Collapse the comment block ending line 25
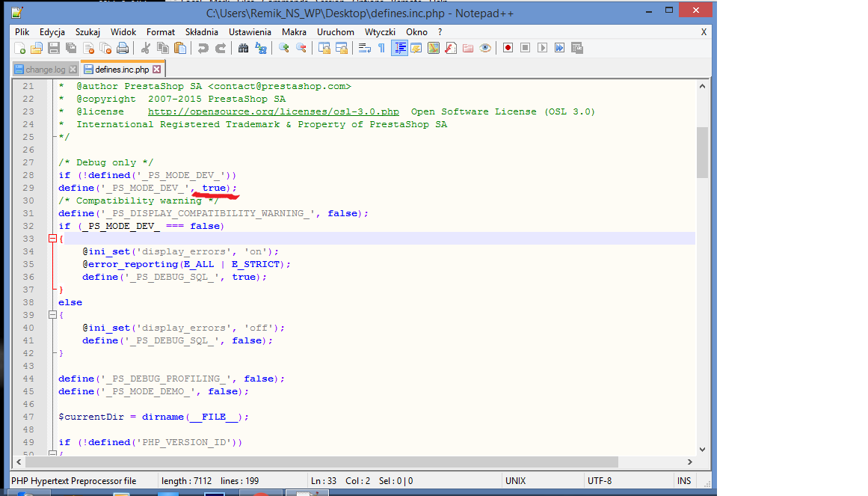Image resolution: width=868 pixels, height=496 pixels. (52, 137)
